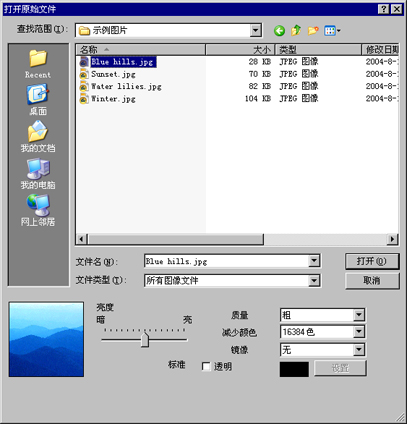The height and width of the screenshot is (424, 407).
Task: Open the 减少颜色 dropdown
Action: click(359, 332)
